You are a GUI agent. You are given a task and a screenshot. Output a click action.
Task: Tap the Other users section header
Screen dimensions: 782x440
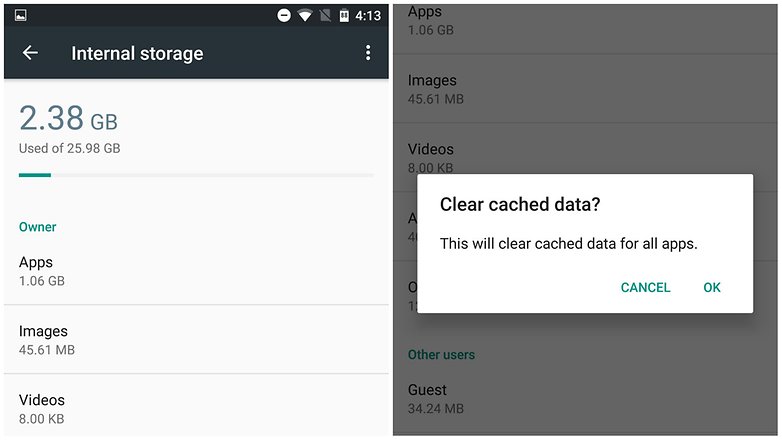pyautogui.click(x=441, y=355)
